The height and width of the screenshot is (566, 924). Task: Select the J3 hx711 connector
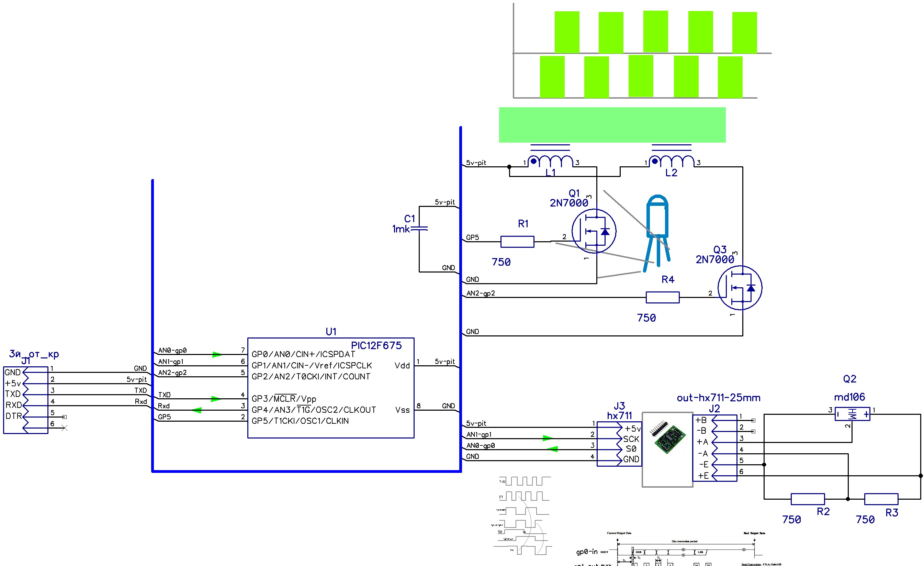click(x=619, y=444)
